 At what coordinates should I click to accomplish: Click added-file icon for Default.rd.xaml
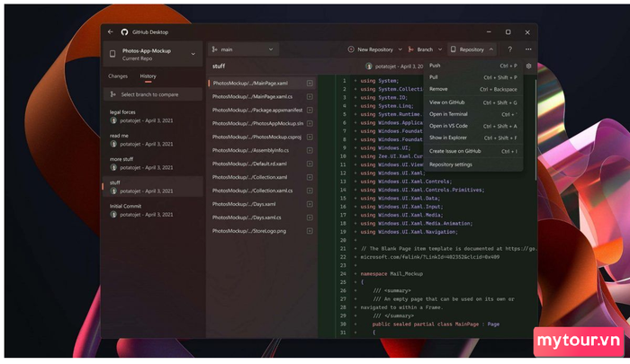pos(310,164)
